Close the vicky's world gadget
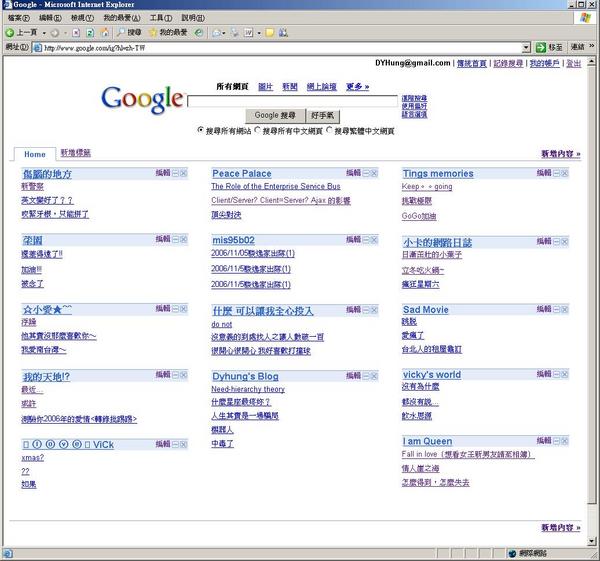Screen dimensions: 600x561 [565, 375]
